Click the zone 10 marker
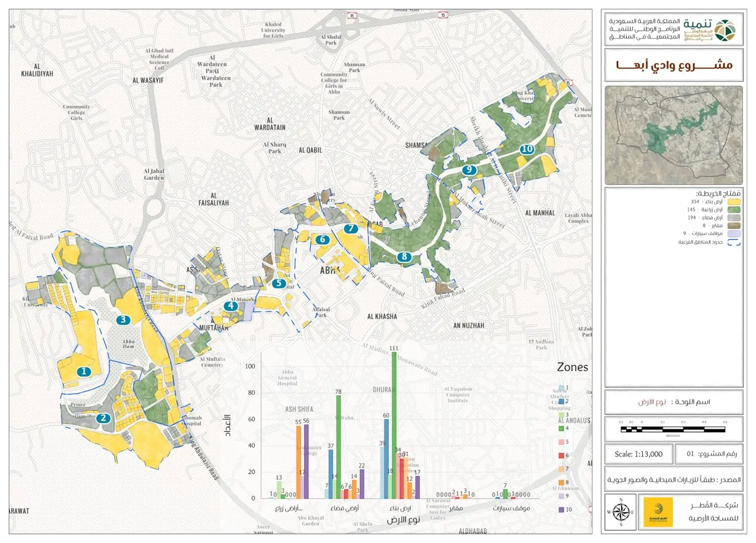This screenshot has height=543, width=756. [x=527, y=149]
